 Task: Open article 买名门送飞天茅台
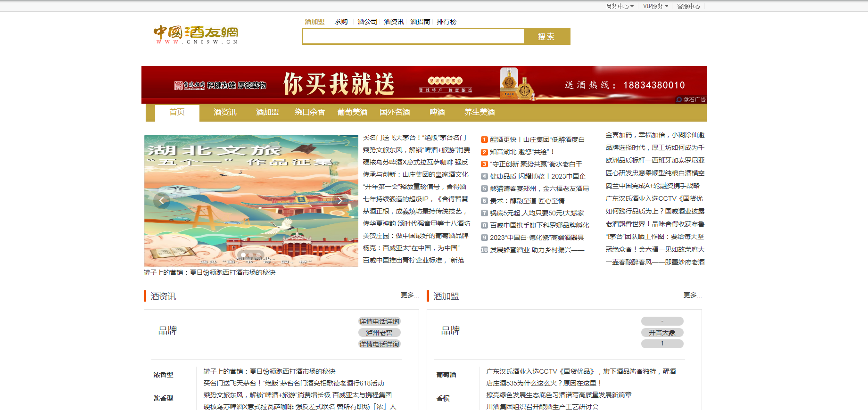(x=414, y=138)
